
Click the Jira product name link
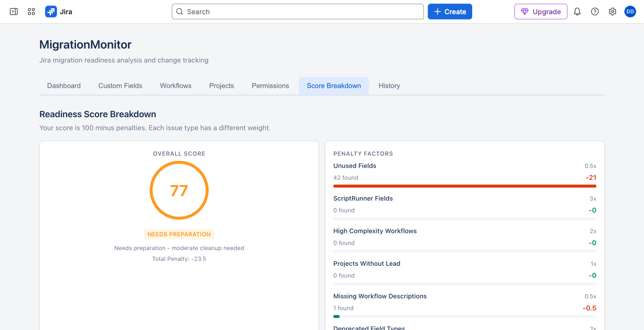point(66,11)
